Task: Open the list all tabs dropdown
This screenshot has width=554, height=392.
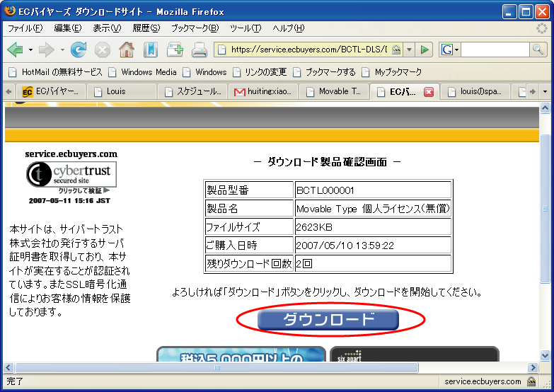Action: [545, 92]
